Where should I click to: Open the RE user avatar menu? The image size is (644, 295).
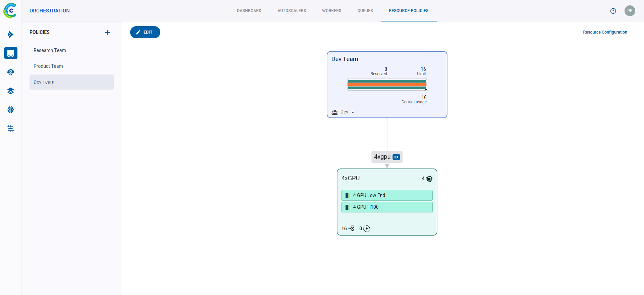(630, 11)
